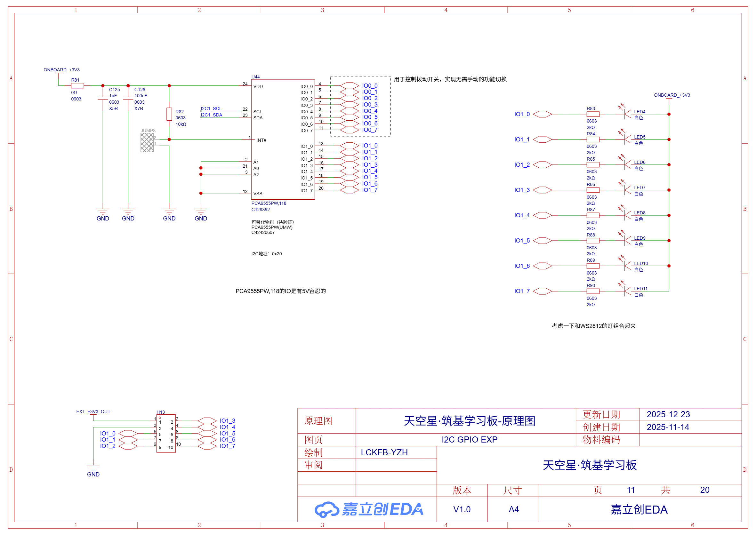The image size is (756, 535).
Task: Click the update date 2025-12-23 field
Action: tap(668, 414)
